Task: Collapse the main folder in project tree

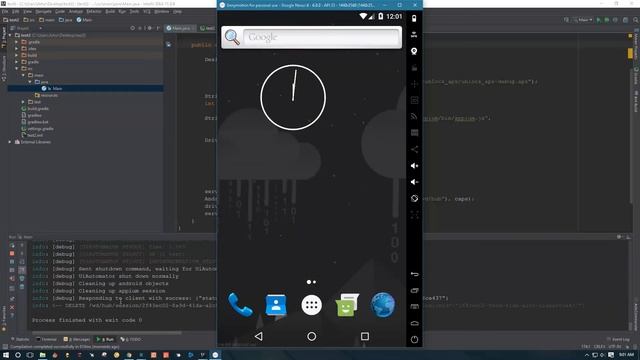Action: (23, 75)
